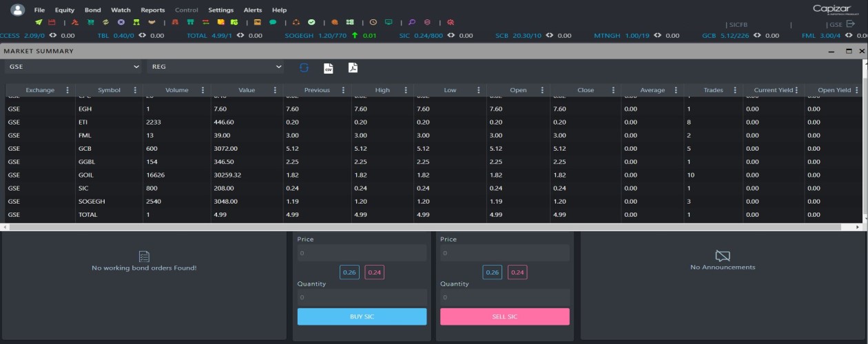Click the purple magnifier search toolbar icon
The height and width of the screenshot is (344, 868).
pyautogui.click(x=412, y=22)
